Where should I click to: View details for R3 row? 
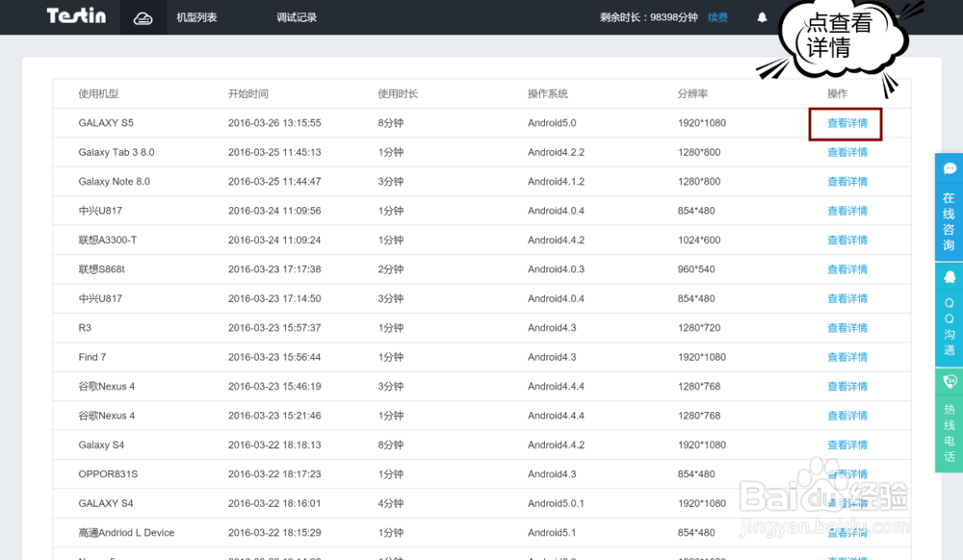(x=846, y=327)
